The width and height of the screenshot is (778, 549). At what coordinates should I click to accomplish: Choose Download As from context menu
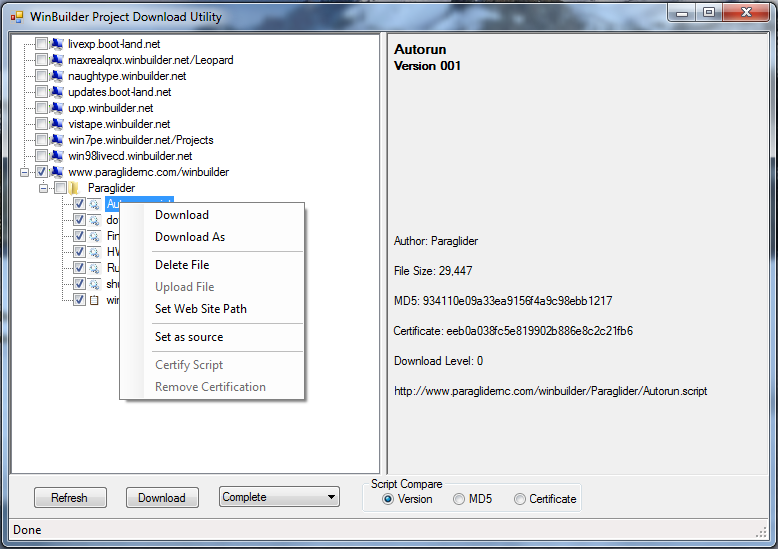point(190,237)
